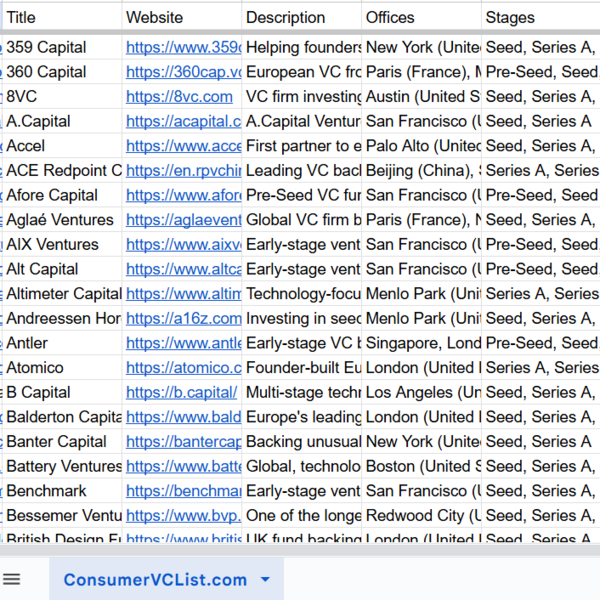Open the en.rpvchina website link
The height and width of the screenshot is (600, 600).
click(184, 171)
